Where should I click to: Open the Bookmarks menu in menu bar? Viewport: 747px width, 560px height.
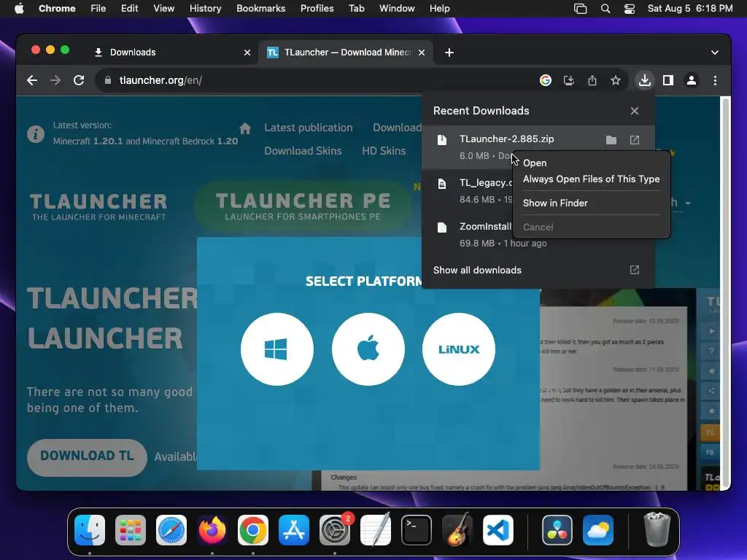[260, 9]
